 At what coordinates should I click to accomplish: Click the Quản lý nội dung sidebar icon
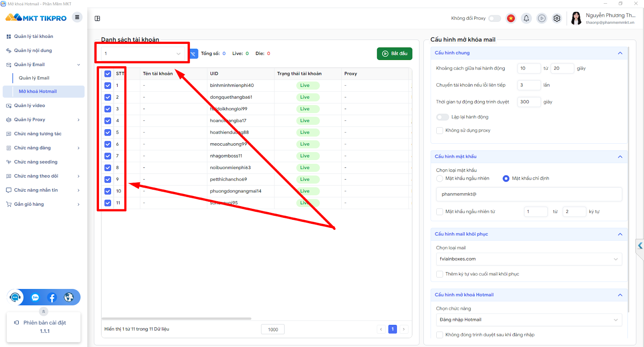9,51
